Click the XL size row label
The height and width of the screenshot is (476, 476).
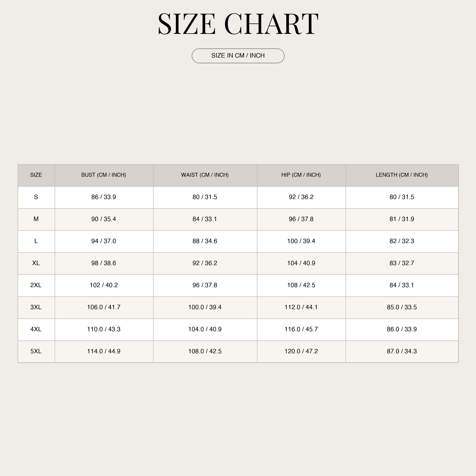[36, 263]
